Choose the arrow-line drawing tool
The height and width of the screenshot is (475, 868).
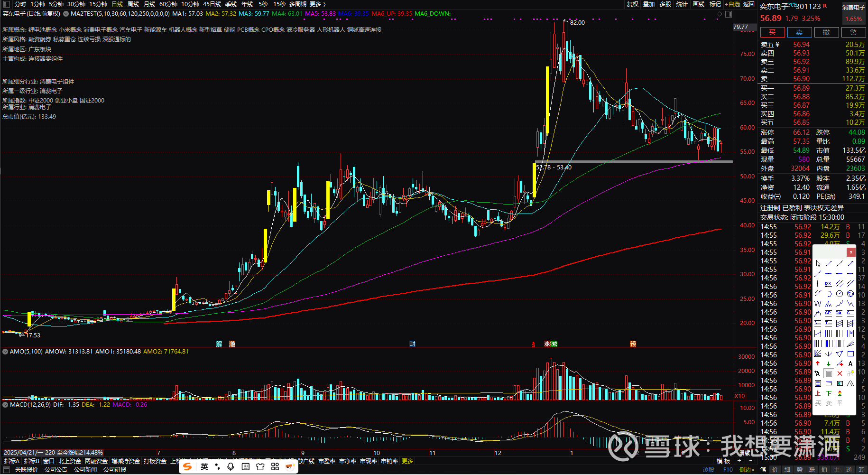[850, 264]
